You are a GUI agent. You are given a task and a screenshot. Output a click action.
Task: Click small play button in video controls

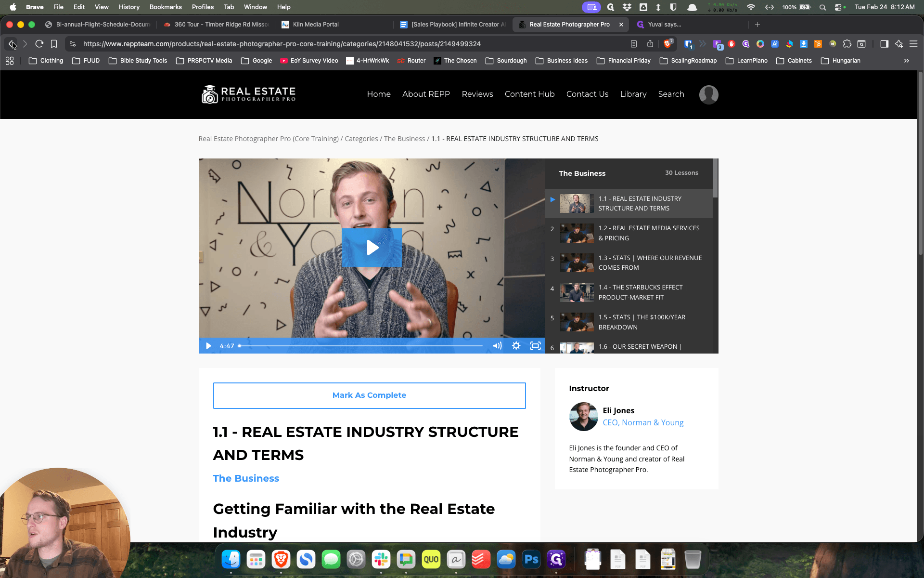208,346
